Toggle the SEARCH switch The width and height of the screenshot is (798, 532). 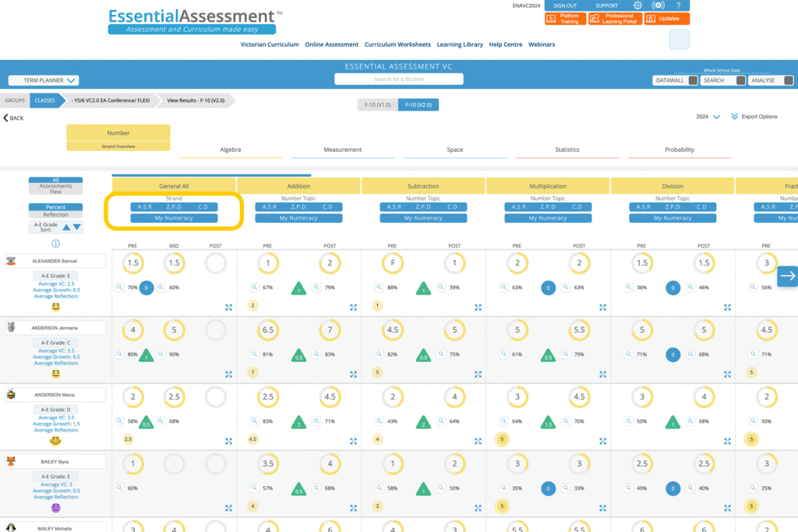pos(741,80)
